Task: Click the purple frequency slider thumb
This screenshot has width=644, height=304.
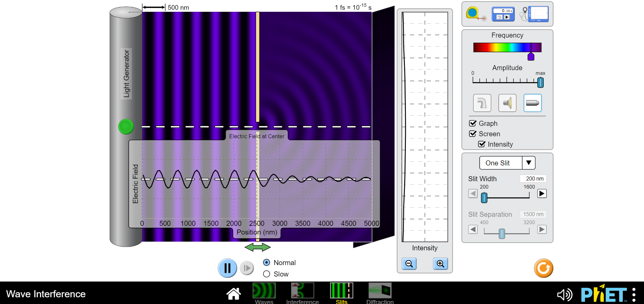Action: tap(531, 56)
